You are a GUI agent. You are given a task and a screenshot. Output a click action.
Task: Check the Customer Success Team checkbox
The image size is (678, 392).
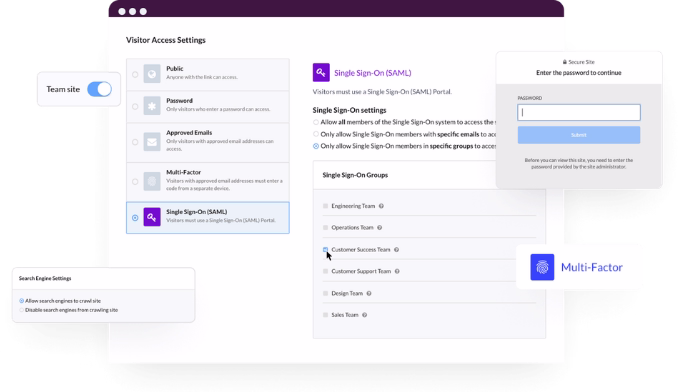click(326, 250)
